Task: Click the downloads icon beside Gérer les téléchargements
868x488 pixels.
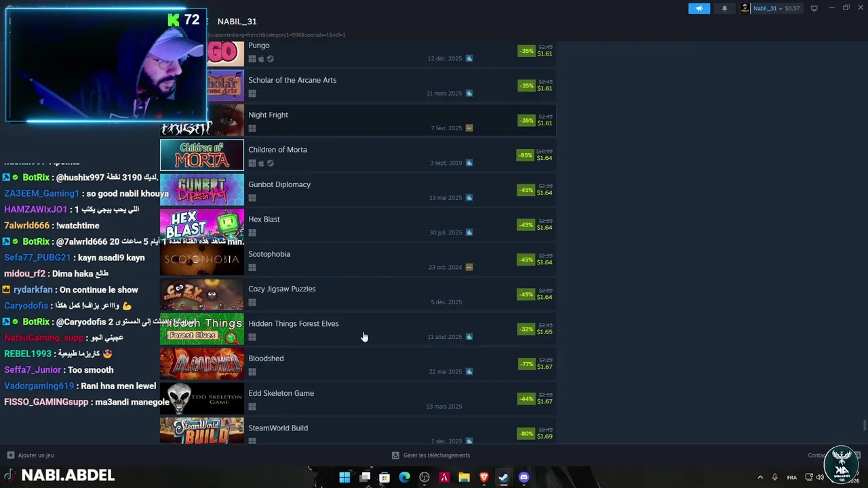Action: (x=395, y=455)
